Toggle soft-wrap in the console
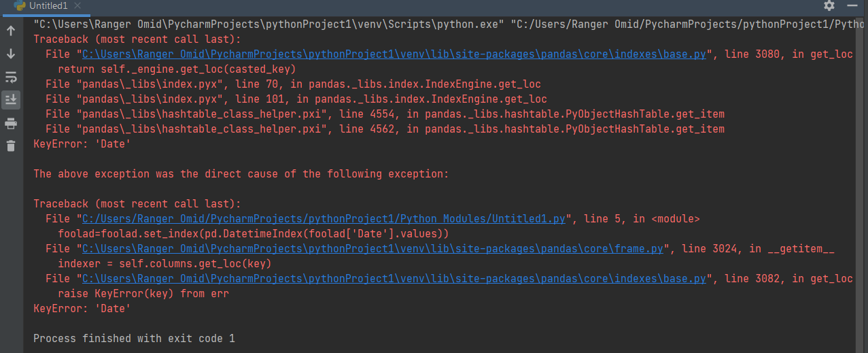The image size is (868, 353). coord(11,77)
